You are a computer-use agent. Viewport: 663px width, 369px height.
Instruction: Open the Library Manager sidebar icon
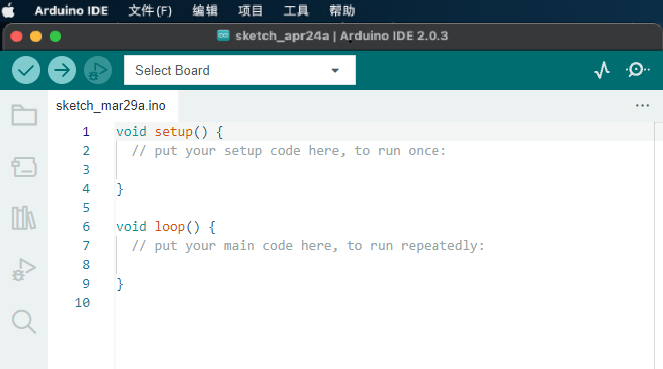pyautogui.click(x=24, y=218)
